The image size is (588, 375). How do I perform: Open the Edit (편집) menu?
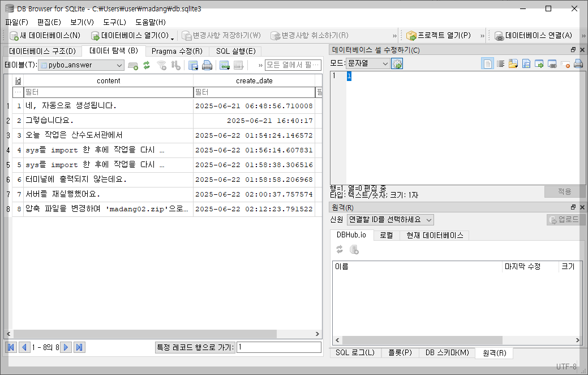[49, 22]
